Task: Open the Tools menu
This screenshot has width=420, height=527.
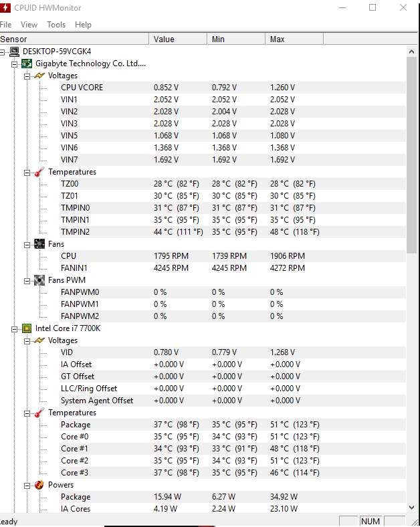Action: [56, 25]
